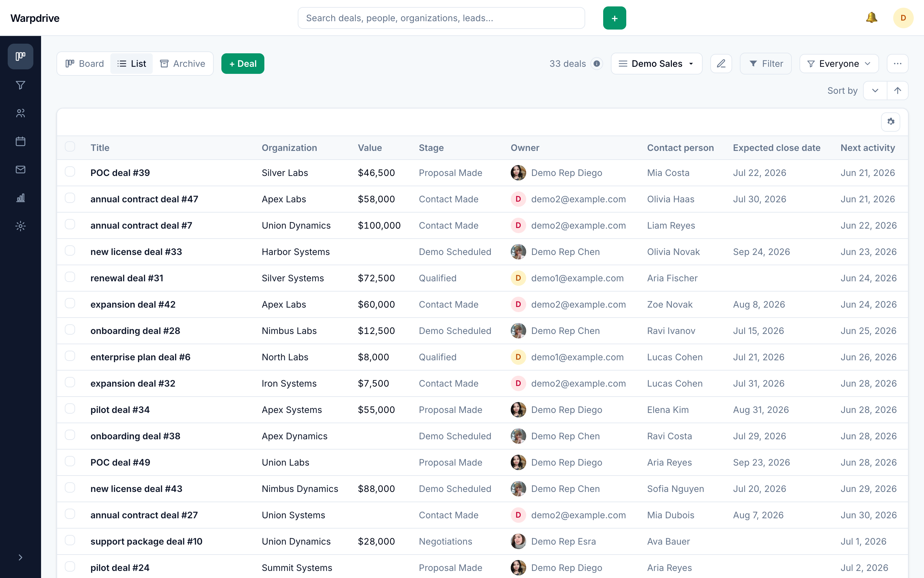Sort by the Stage column header
Screen dimensions: 924x578
point(431,148)
